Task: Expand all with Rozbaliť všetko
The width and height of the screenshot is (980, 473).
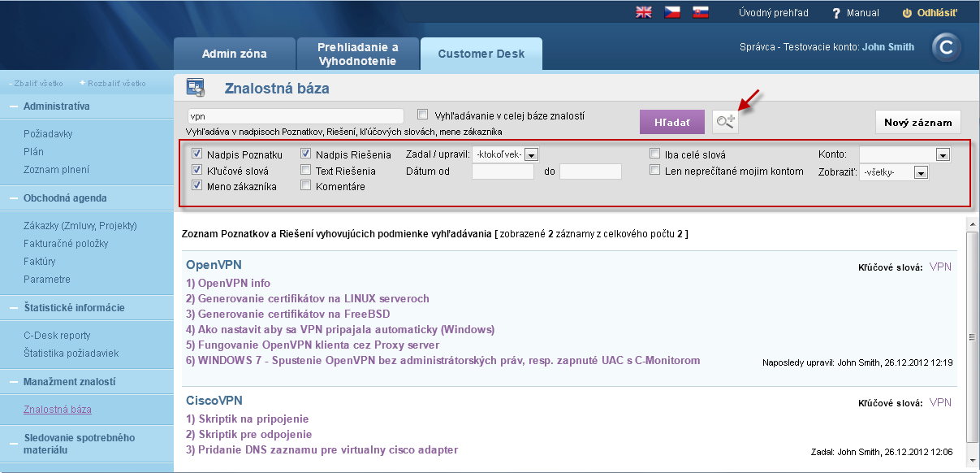Action: 113,83
